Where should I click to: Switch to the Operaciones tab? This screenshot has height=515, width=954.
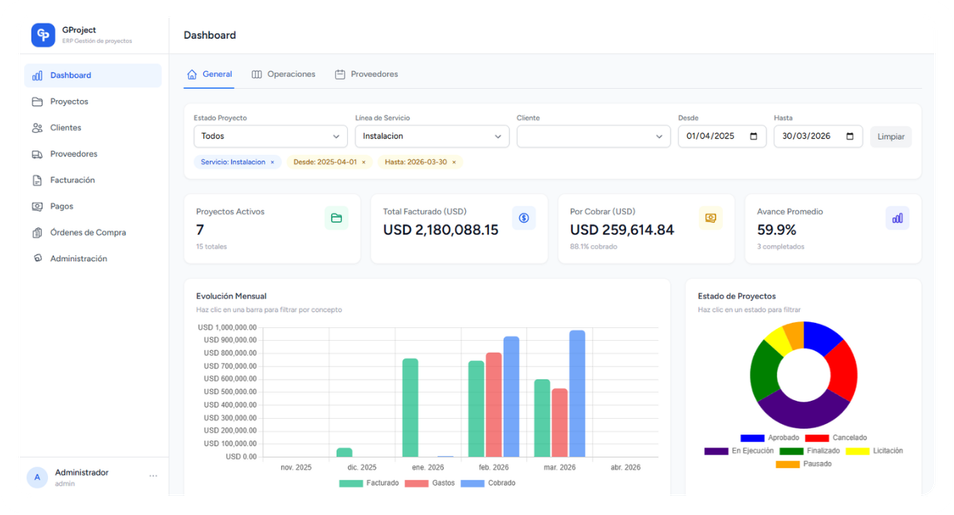(283, 74)
